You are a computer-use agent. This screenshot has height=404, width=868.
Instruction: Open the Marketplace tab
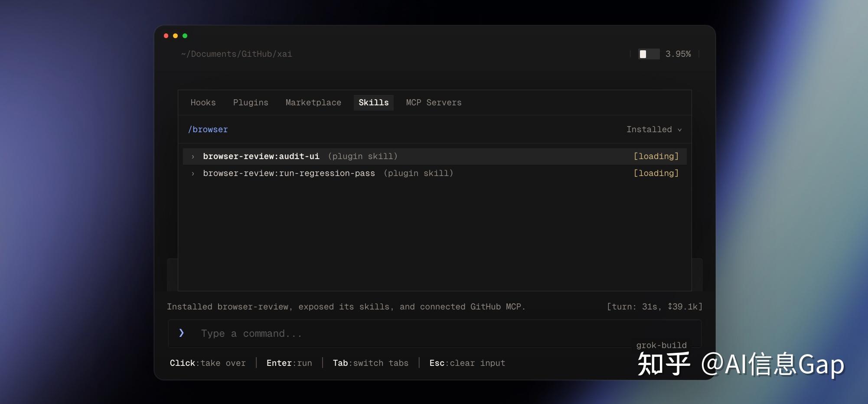(x=313, y=103)
